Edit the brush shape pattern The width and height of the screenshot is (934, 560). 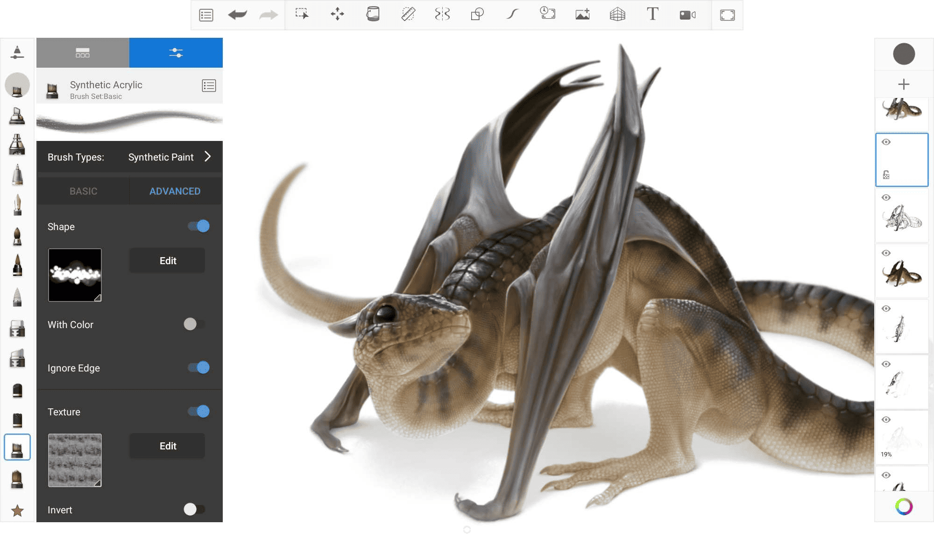pyautogui.click(x=167, y=260)
